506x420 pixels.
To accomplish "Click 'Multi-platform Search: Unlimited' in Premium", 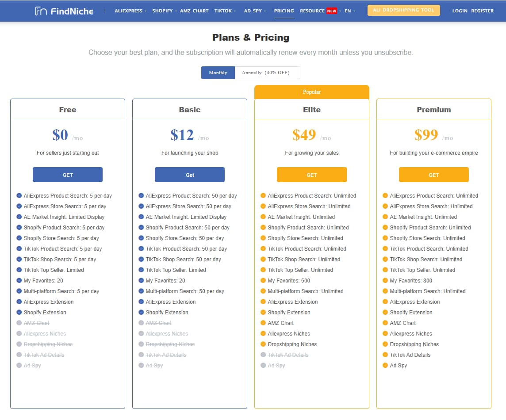I will click(x=428, y=291).
